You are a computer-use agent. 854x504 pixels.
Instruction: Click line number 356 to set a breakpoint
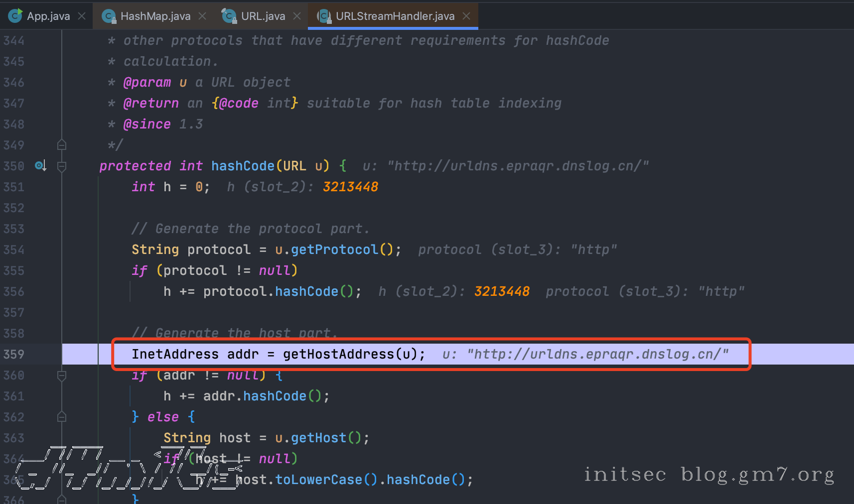(x=14, y=291)
